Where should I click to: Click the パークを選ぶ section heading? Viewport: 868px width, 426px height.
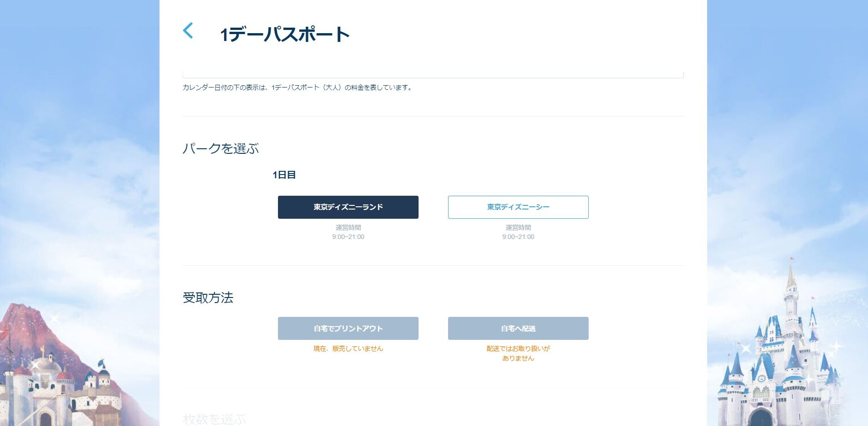[221, 148]
